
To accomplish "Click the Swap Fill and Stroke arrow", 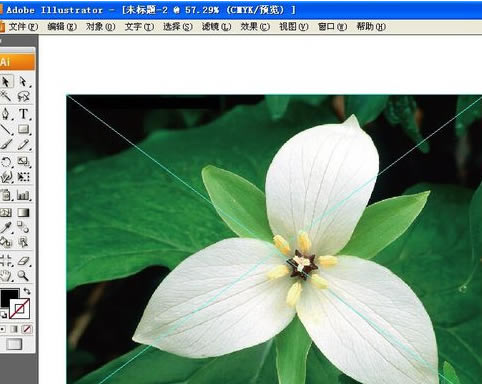I will [27, 291].
